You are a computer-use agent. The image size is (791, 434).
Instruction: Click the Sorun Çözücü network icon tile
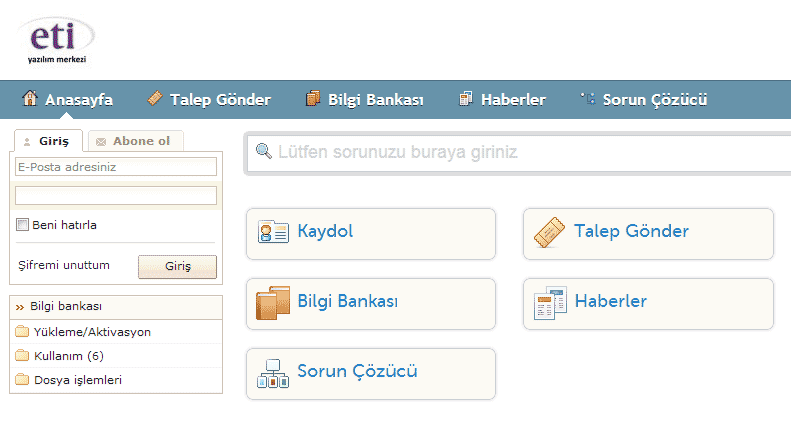point(273,372)
